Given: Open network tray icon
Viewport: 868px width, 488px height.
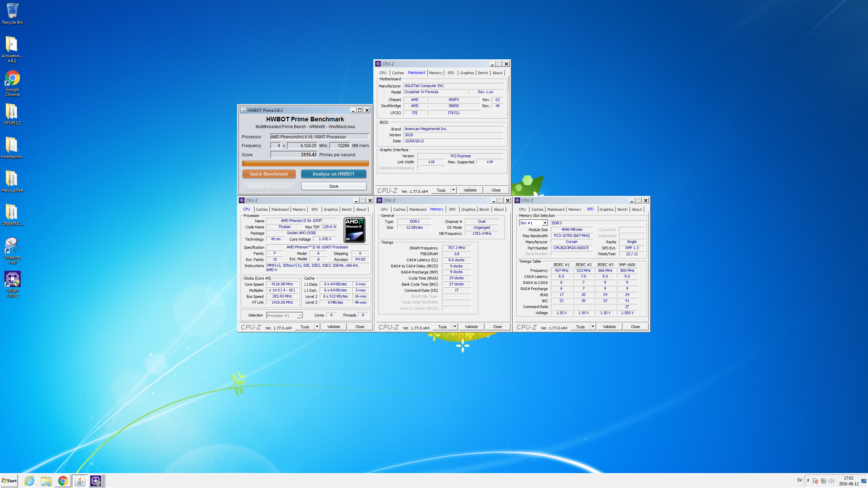Looking at the screenshot, I should 823,481.
